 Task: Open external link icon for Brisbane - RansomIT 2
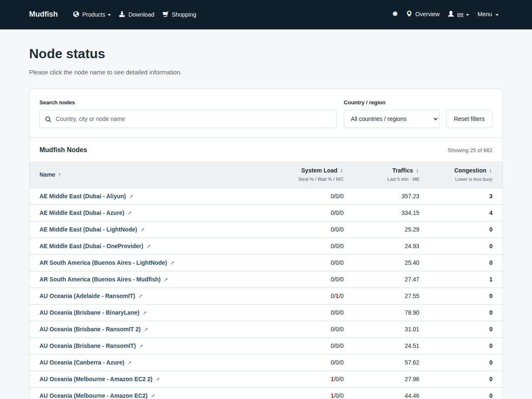(146, 330)
